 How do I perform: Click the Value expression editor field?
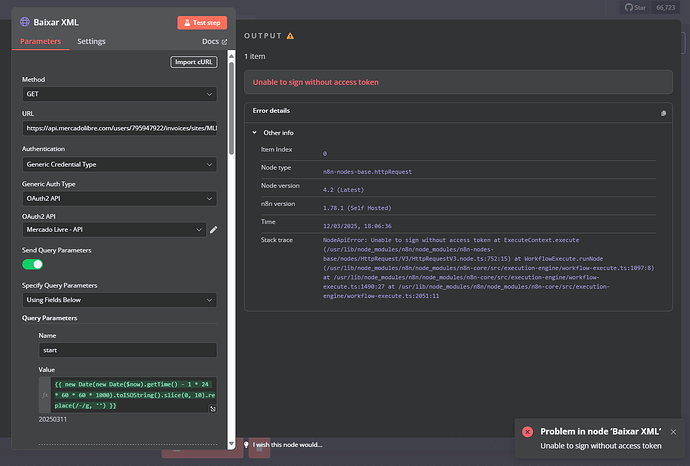tap(134, 395)
